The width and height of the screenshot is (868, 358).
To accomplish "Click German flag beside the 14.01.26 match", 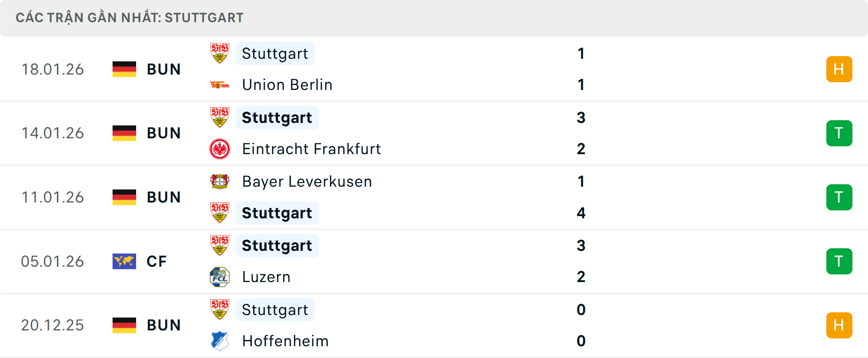I will coord(124,133).
